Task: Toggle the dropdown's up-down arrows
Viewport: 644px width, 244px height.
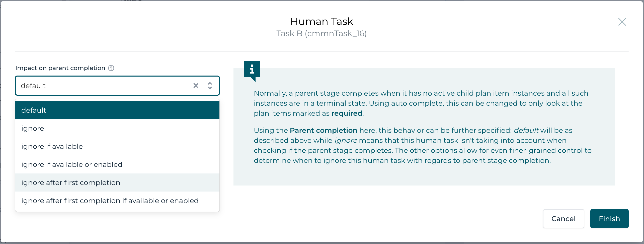Action: 210,86
